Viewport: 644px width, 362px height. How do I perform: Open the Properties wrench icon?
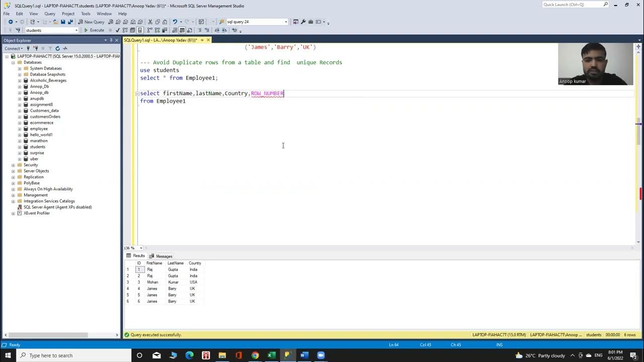click(303, 22)
